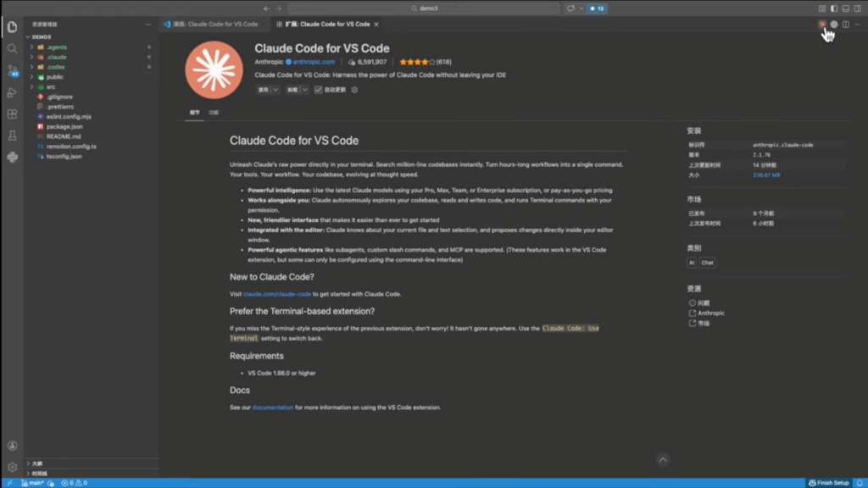Open the Accounts menu in activity bar

(12, 446)
